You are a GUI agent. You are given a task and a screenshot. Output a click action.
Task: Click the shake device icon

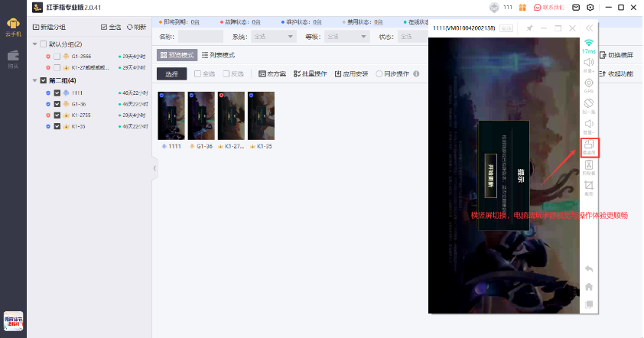click(588, 104)
